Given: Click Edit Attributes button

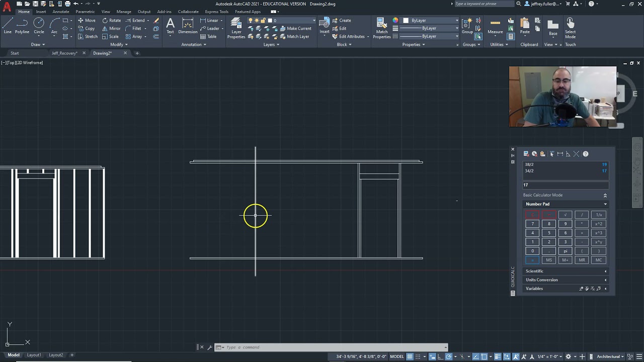Looking at the screenshot, I should click(x=348, y=37).
